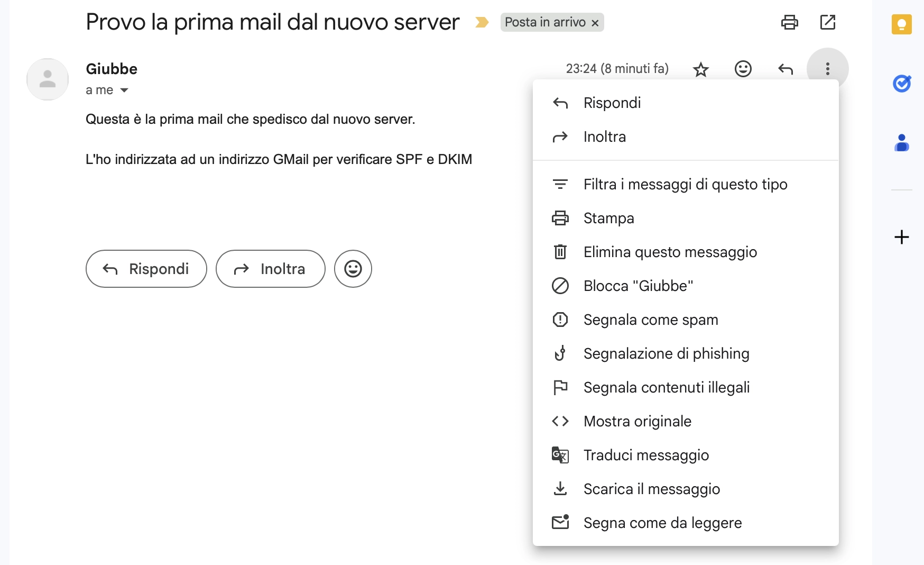Viewport: 924px width, 565px height.
Task: Toggle the yellow importance marker
Action: 482,22
